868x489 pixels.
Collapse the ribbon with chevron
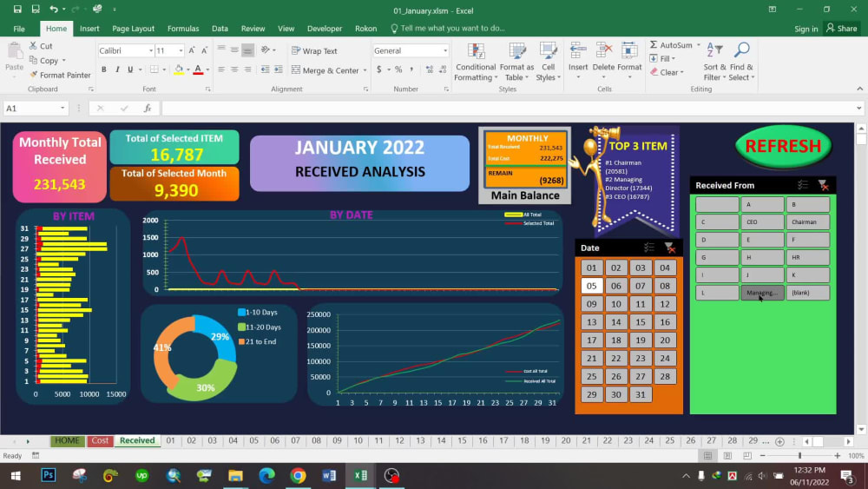(859, 89)
